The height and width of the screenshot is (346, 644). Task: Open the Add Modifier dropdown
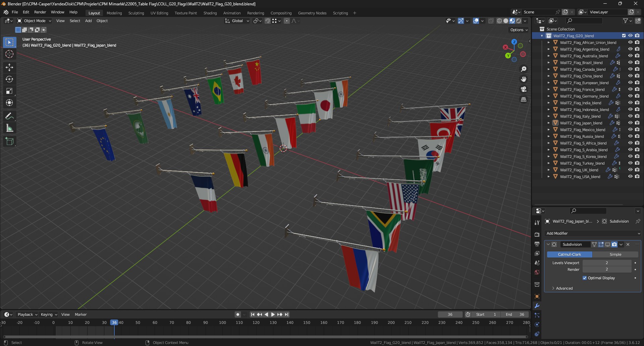pos(593,233)
